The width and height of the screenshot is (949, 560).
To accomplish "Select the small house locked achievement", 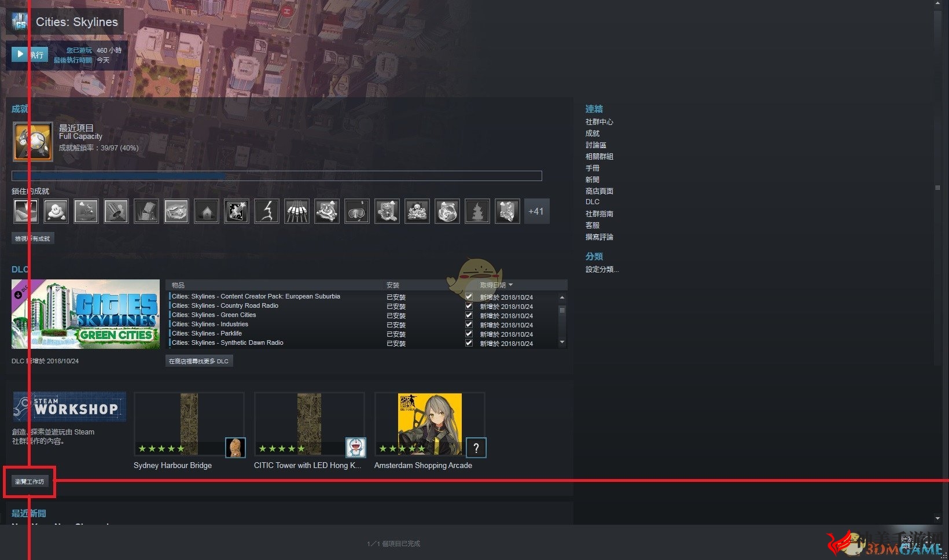I will coord(207,211).
